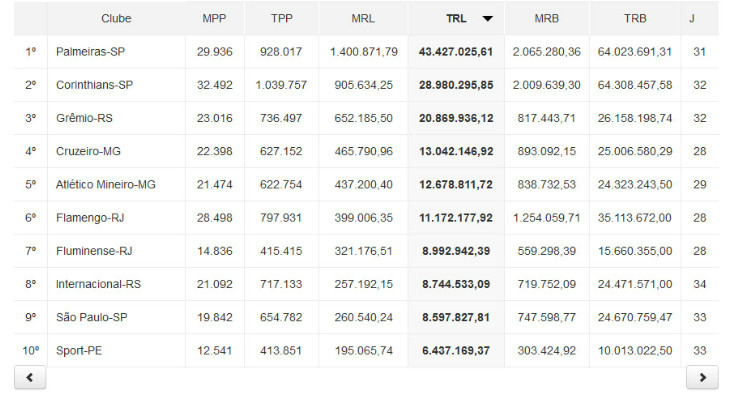Click the Grêmio-RS club cell
The width and height of the screenshot is (730, 400).
point(86,118)
